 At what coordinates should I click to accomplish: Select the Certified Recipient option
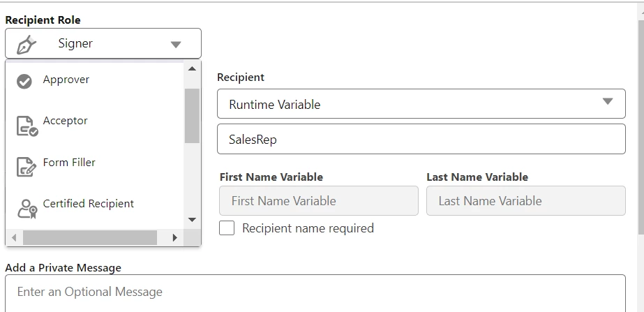point(89,204)
